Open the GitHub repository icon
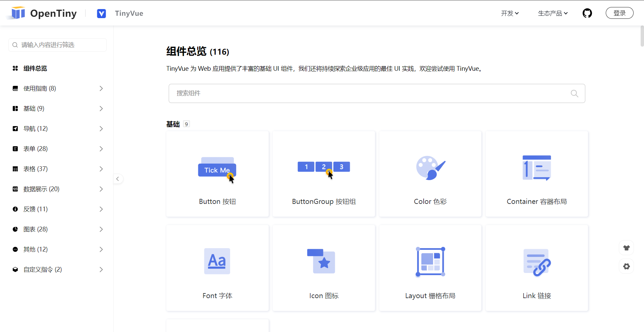644x332 pixels. 587,13
